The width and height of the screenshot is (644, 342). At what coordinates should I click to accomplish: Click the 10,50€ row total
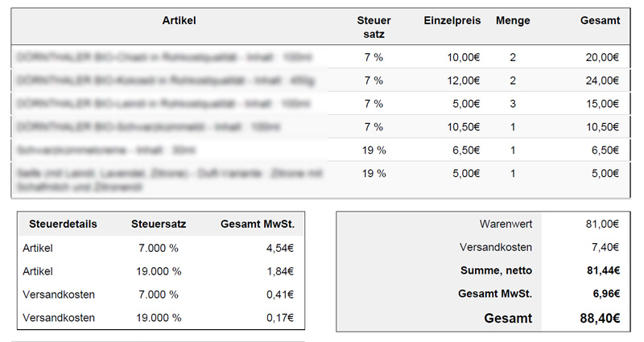602,127
